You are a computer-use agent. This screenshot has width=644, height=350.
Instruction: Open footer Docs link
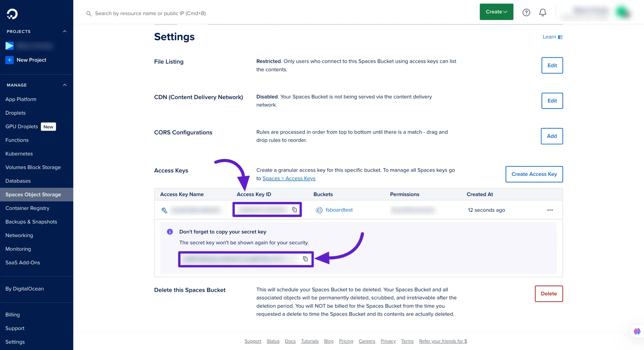(290, 341)
